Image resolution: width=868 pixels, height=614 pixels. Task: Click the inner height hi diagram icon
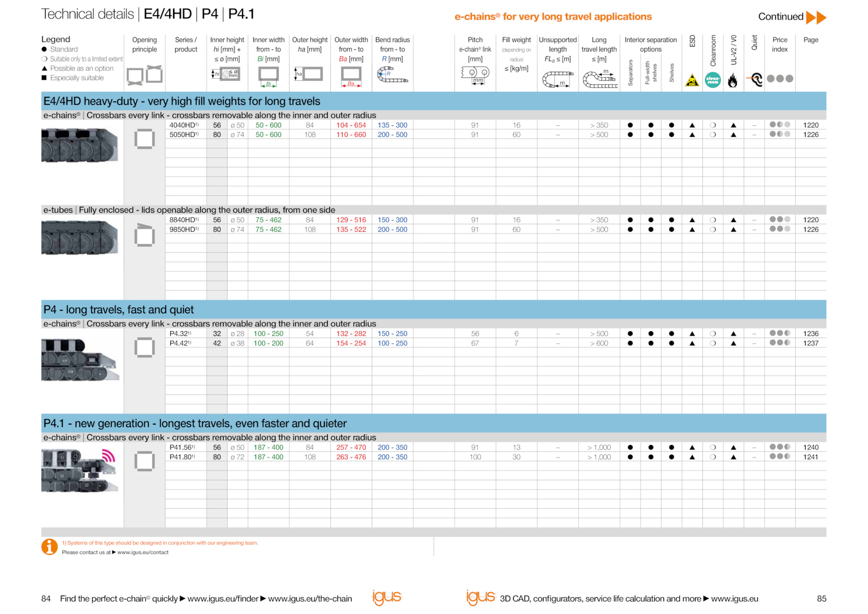tap(226, 74)
